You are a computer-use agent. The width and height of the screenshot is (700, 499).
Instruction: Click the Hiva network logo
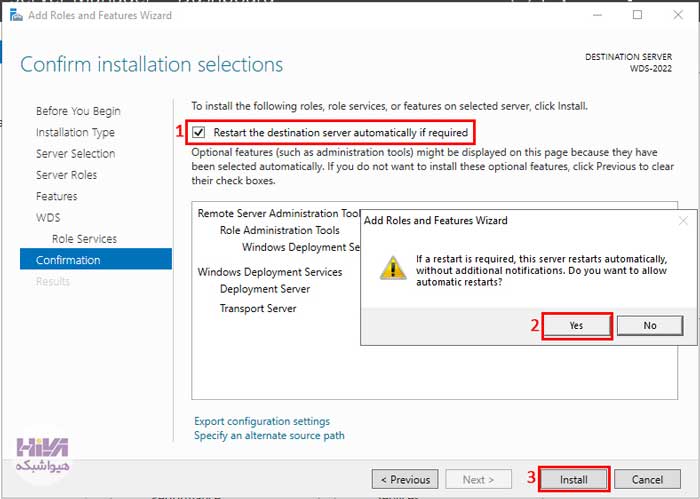pyautogui.click(x=43, y=454)
